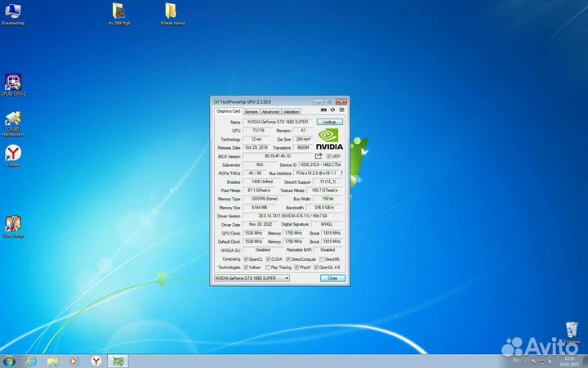Click the bus interface question mark

341,173
